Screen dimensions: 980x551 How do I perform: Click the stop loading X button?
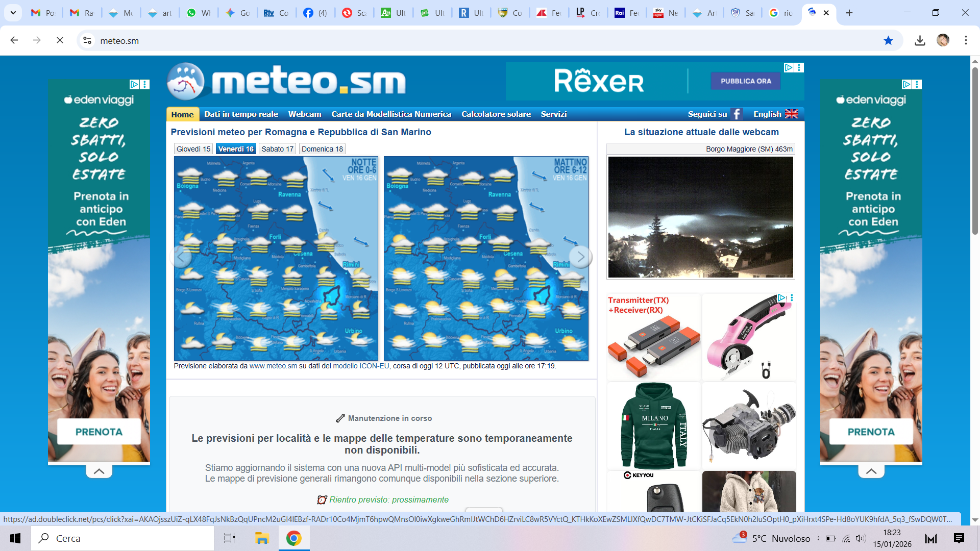(x=60, y=41)
